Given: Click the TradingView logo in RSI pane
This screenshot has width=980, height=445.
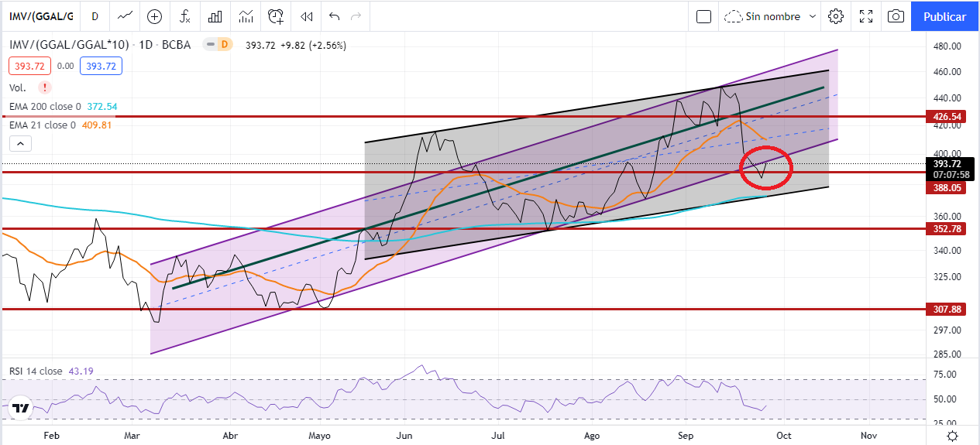Looking at the screenshot, I should pyautogui.click(x=21, y=408).
